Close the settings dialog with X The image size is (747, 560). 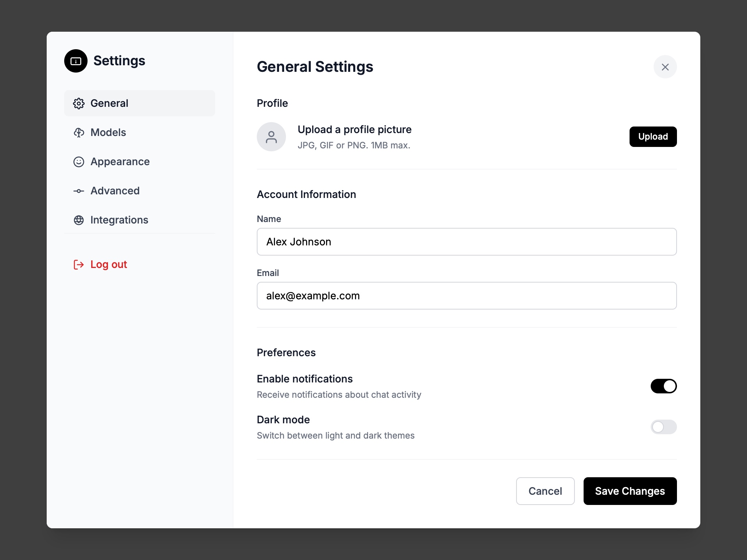(x=665, y=67)
